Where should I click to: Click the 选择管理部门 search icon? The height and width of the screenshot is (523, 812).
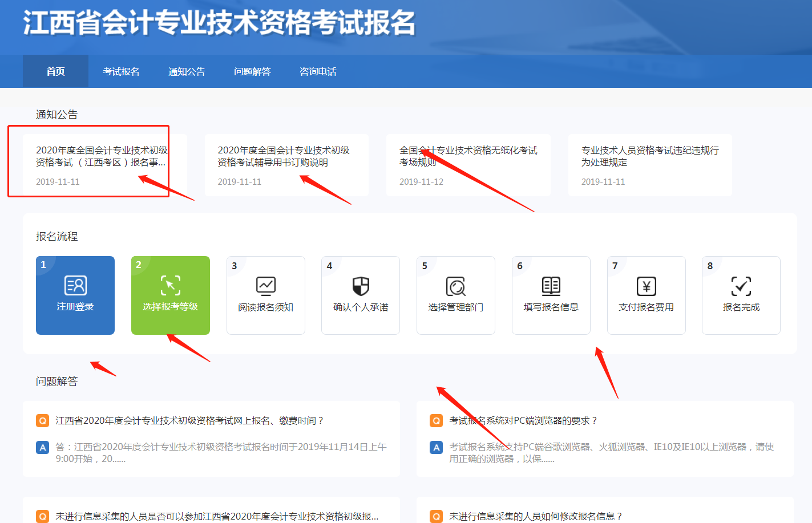456,286
